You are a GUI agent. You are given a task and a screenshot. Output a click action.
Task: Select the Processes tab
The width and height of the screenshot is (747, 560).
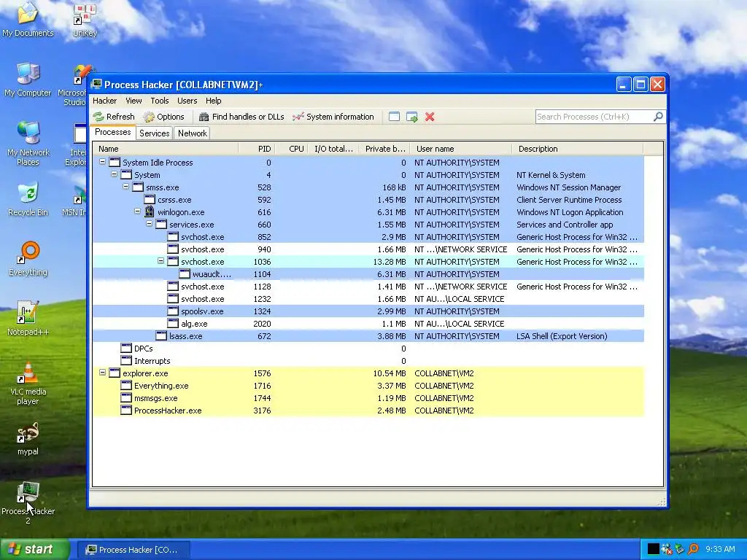[113, 133]
